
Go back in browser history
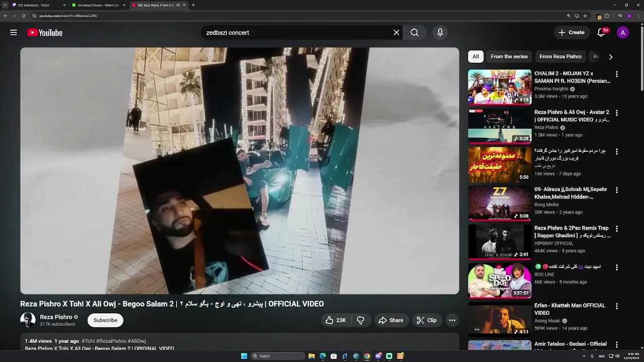[6, 16]
